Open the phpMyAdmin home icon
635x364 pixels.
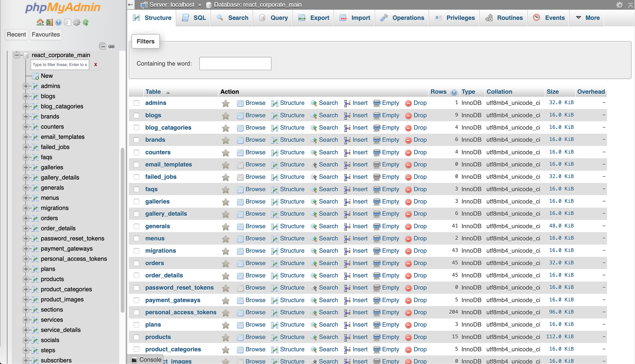tap(40, 22)
